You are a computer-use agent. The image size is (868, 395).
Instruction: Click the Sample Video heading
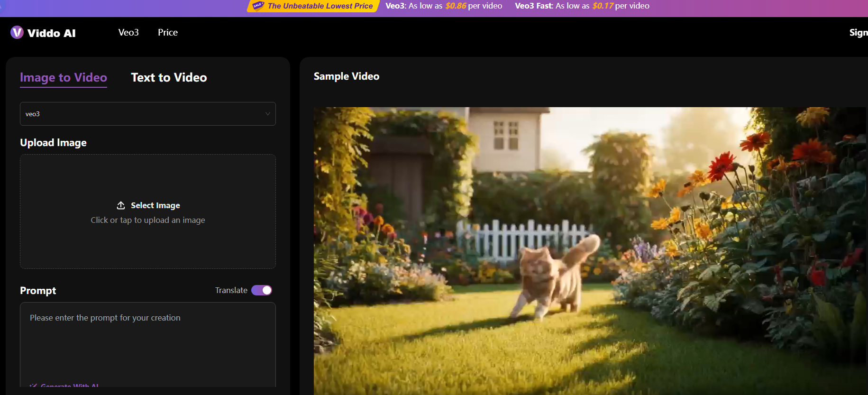[x=347, y=76]
